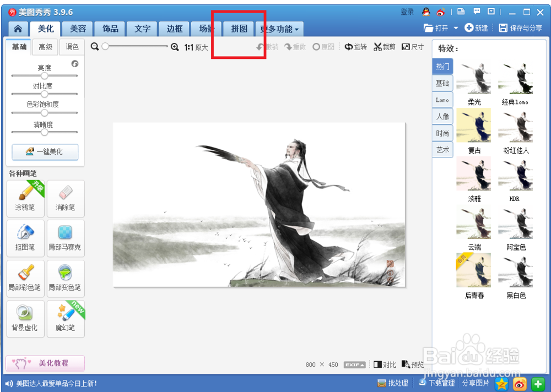Click 分享图片 share picture
This screenshot has height=392, width=551.
tap(476, 383)
